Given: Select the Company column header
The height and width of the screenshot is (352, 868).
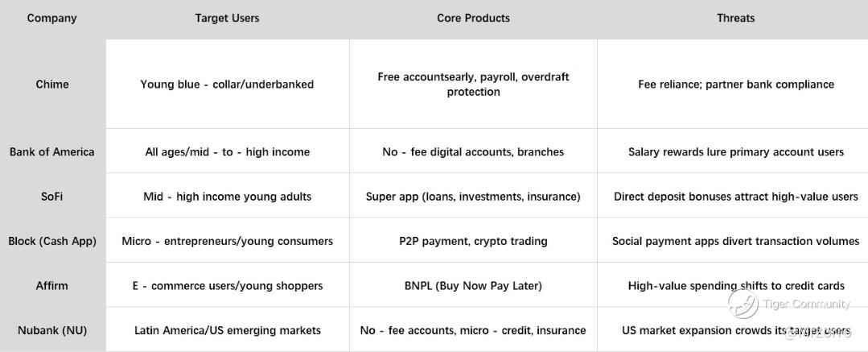Looking at the screenshot, I should click(51, 19).
